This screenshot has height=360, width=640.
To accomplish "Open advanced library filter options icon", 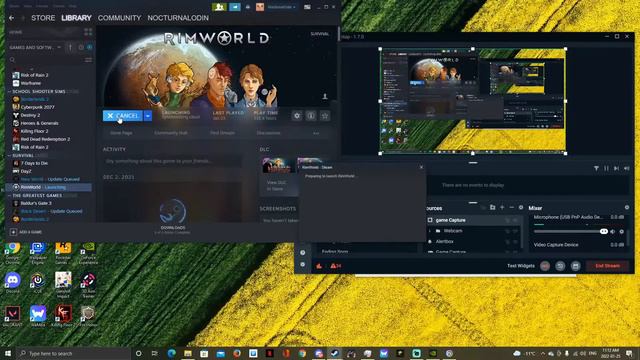I will pyautogui.click(x=88, y=60).
